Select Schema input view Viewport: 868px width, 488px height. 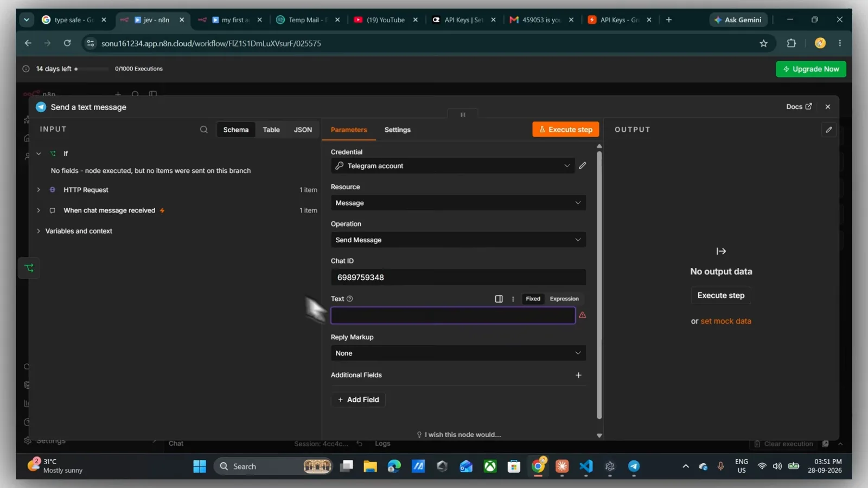pyautogui.click(x=236, y=130)
